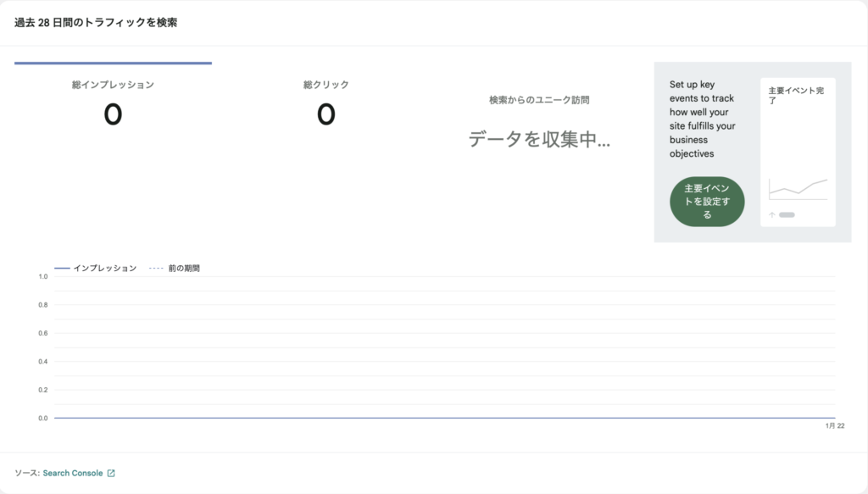Click the mini line chart in 主要イベント完了 card
The width and height of the screenshot is (868, 494).
click(798, 188)
